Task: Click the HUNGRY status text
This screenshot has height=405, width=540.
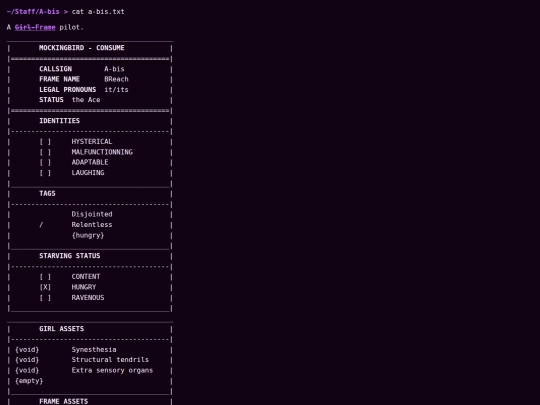Action: 84,287
